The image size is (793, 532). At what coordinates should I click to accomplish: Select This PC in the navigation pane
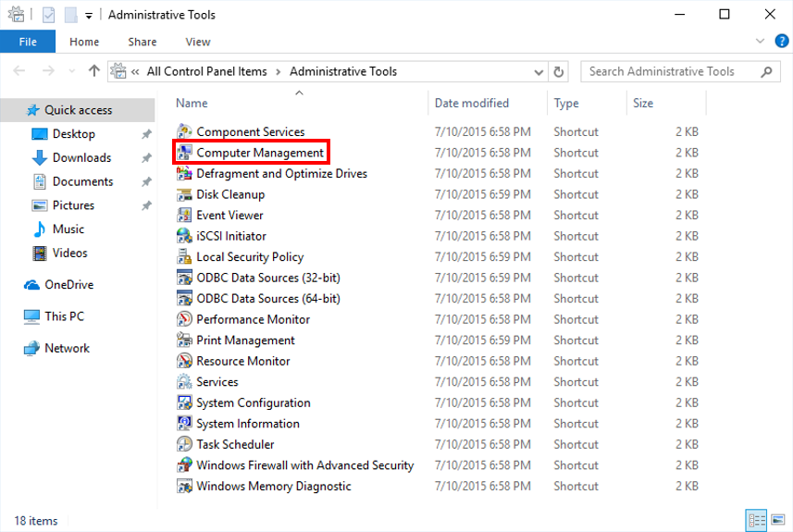tap(64, 316)
